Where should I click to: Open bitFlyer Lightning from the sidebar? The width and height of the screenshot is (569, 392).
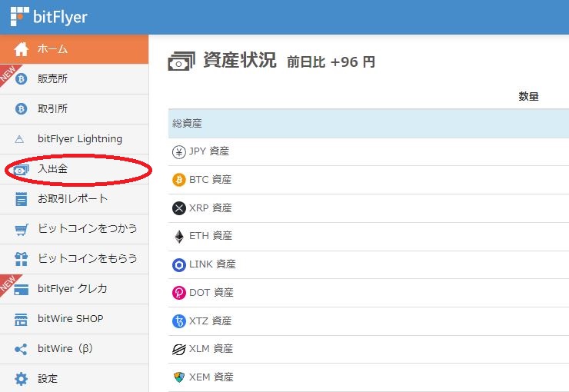tap(74, 139)
